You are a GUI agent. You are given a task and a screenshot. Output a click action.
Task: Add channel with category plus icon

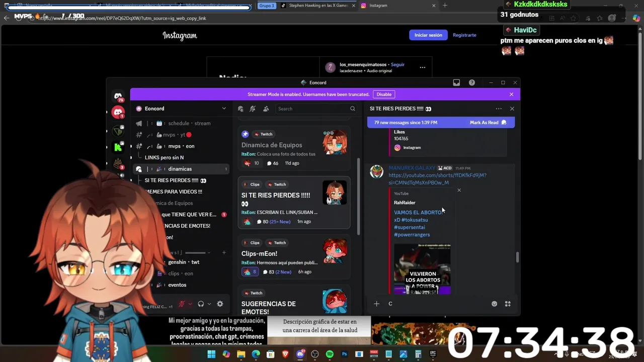(224, 252)
